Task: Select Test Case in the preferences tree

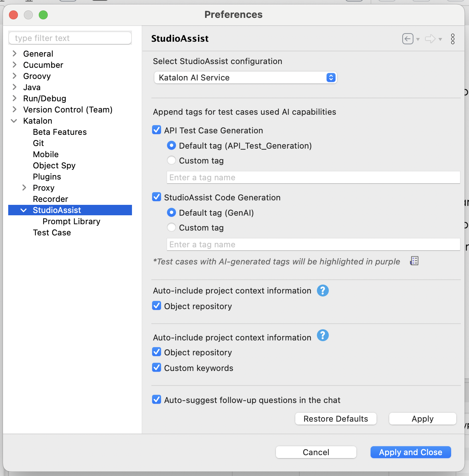Action: (52, 232)
